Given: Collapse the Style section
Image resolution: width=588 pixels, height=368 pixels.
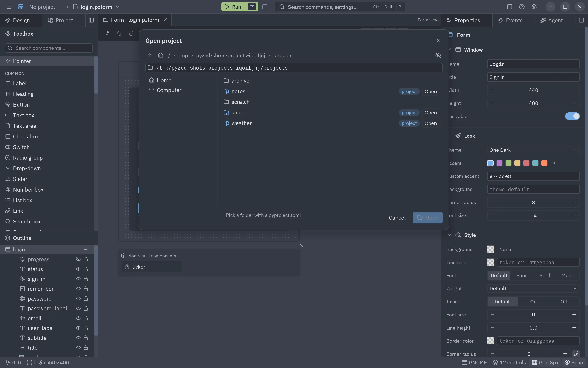Looking at the screenshot, I should pyautogui.click(x=449, y=235).
